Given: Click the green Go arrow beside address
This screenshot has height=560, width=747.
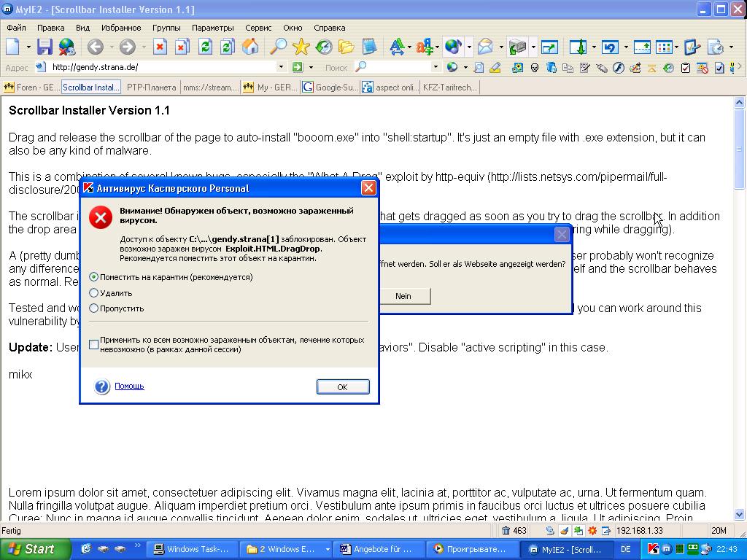Looking at the screenshot, I should tap(298, 67).
